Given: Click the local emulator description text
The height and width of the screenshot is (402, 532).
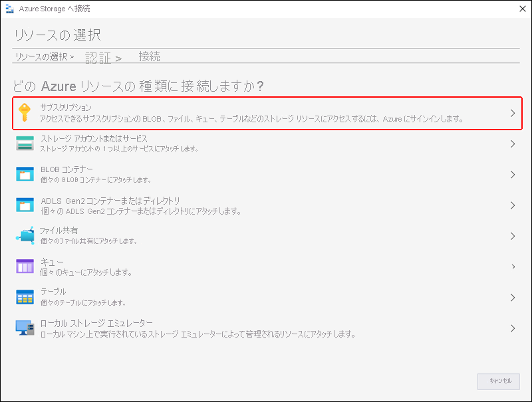Looking at the screenshot, I should (198, 334).
